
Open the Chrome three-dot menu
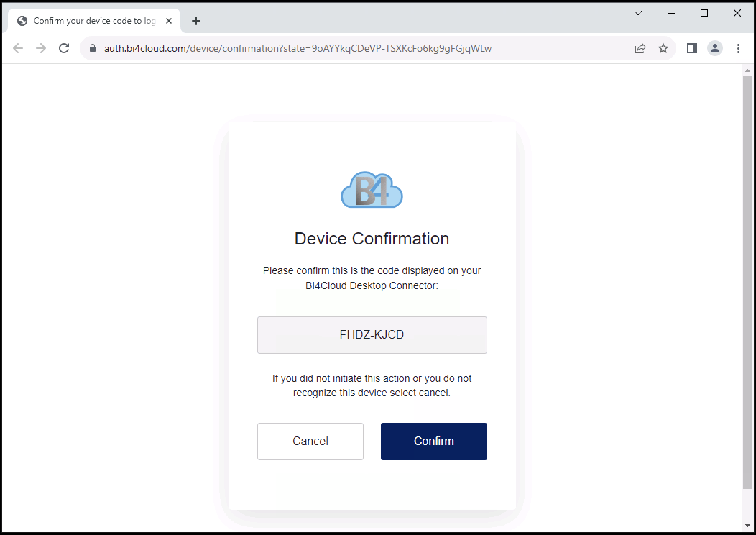click(738, 48)
